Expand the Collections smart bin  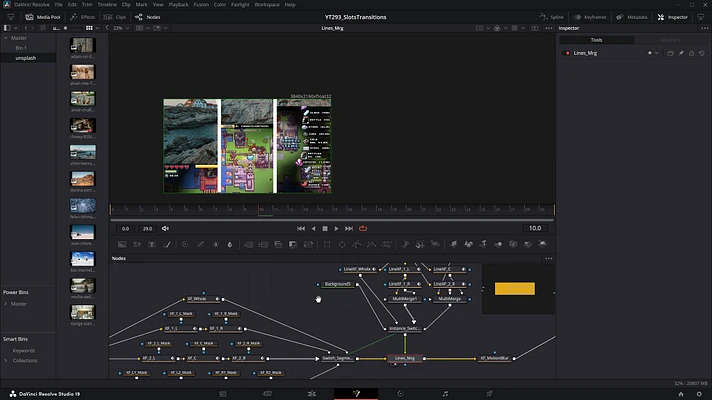[5, 360]
